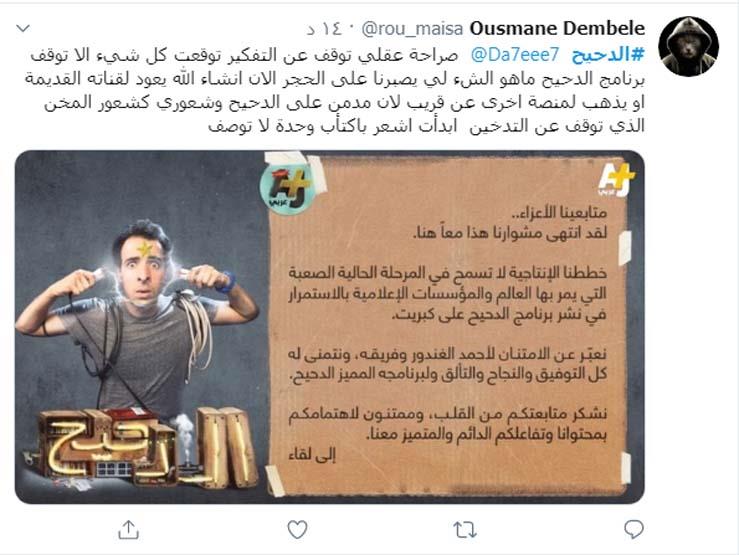Open the Ousmane Dembele profile name
Viewport: 739px width, 555px height.
[x=557, y=29]
